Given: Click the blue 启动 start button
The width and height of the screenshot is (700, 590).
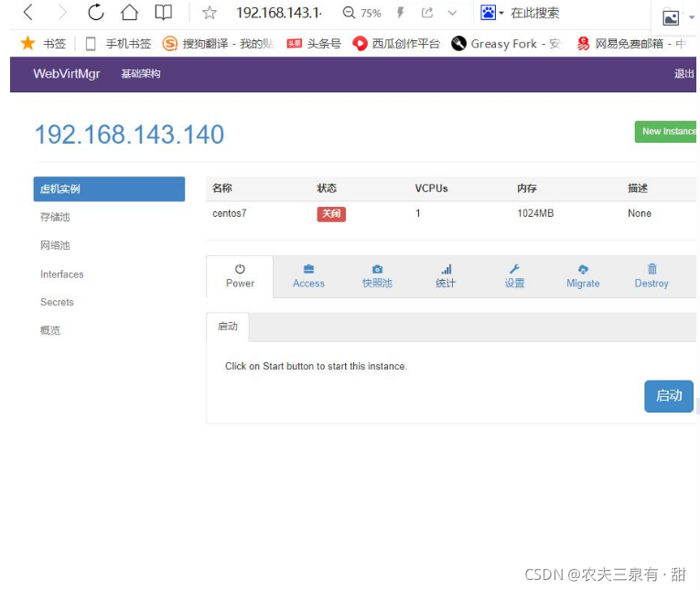Looking at the screenshot, I should click(668, 396).
